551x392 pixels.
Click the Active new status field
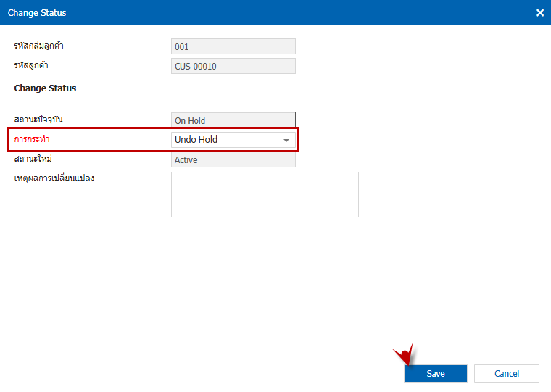[x=233, y=159]
